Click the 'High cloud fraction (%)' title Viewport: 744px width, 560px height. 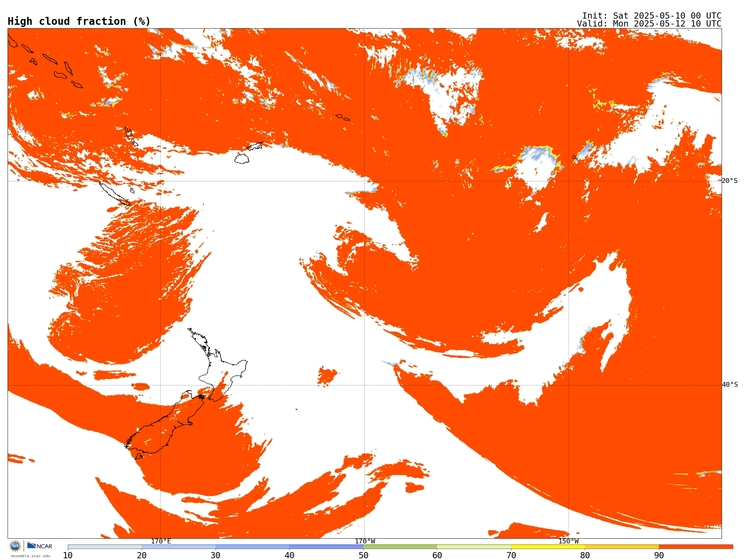(79, 21)
